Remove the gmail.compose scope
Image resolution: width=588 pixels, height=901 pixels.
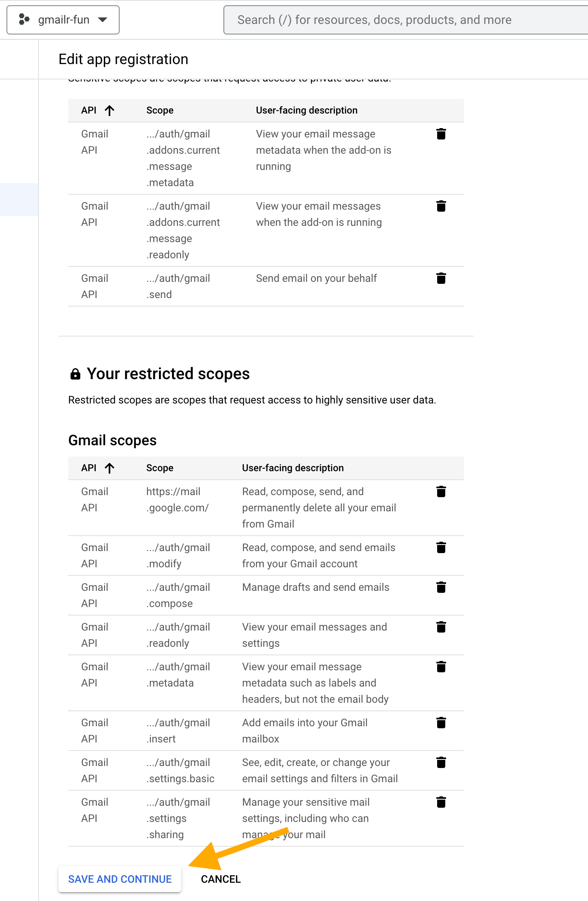coord(441,587)
